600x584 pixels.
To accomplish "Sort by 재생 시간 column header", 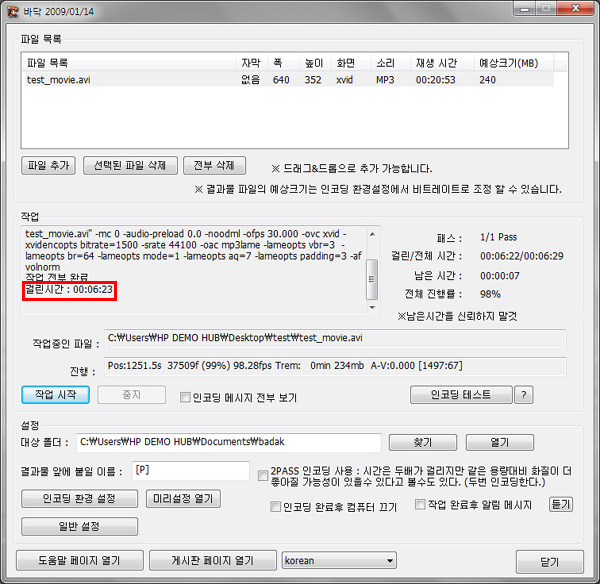I will pyautogui.click(x=435, y=62).
